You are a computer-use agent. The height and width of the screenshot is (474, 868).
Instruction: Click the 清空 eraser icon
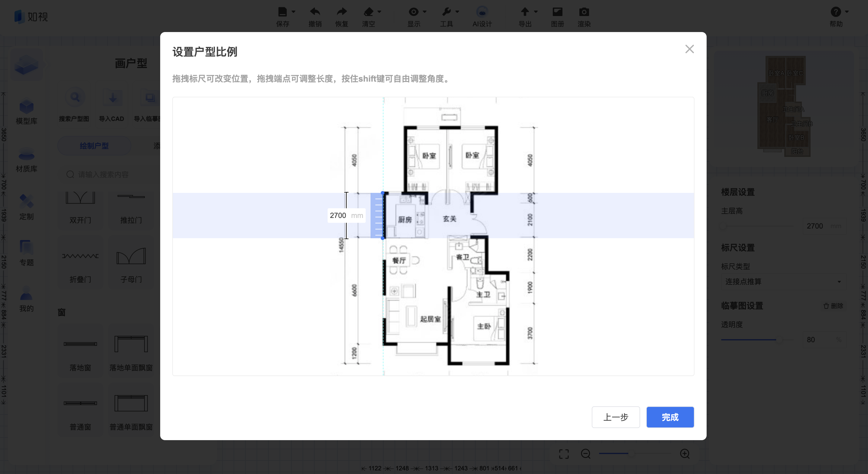click(368, 12)
